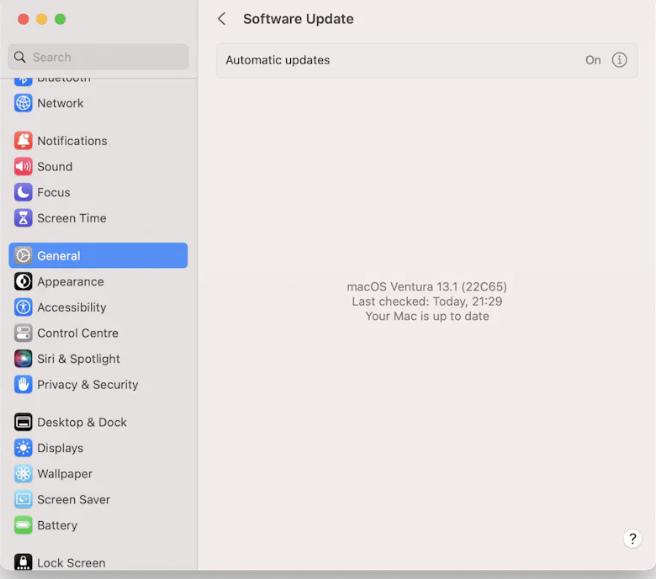
Task: Open Screen Saver label in sidebar
Action: tap(74, 500)
